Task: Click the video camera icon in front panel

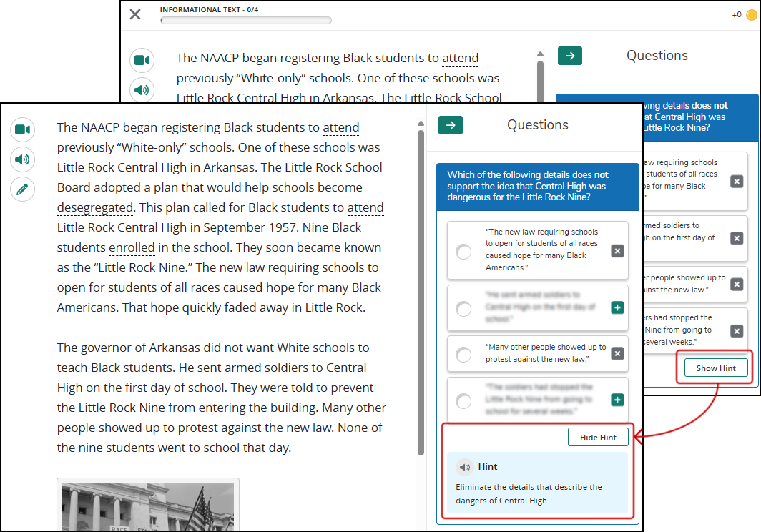Action: (22, 129)
